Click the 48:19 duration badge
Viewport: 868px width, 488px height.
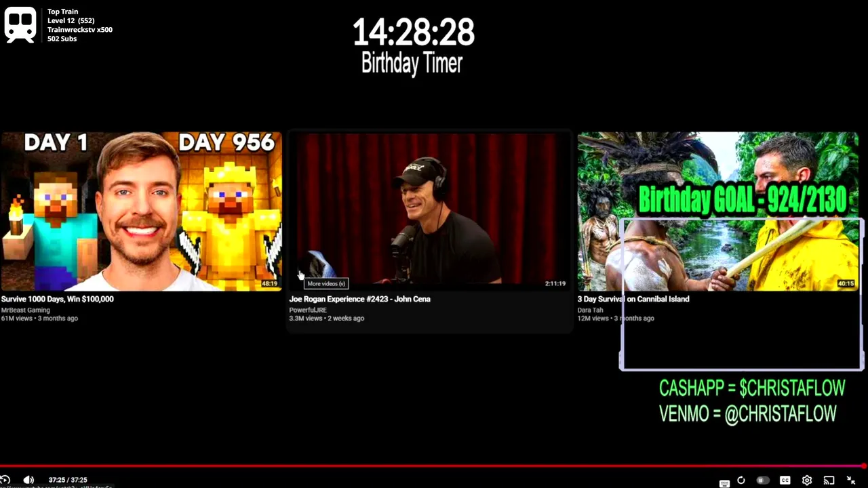269,283
